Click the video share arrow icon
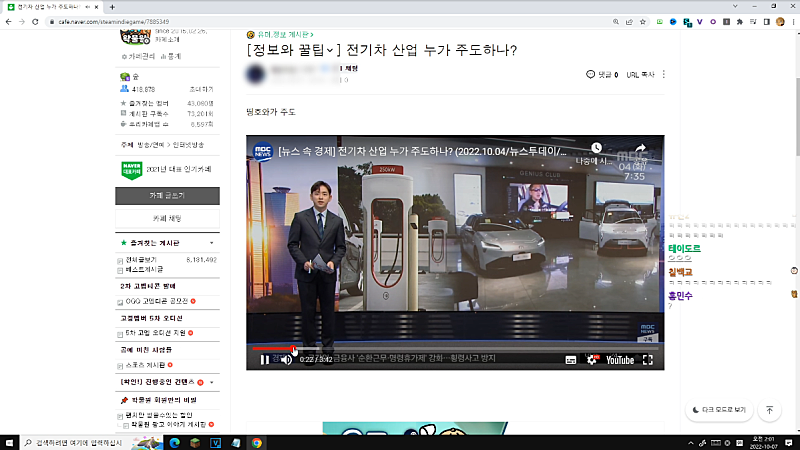The image size is (800, 450). point(641,148)
